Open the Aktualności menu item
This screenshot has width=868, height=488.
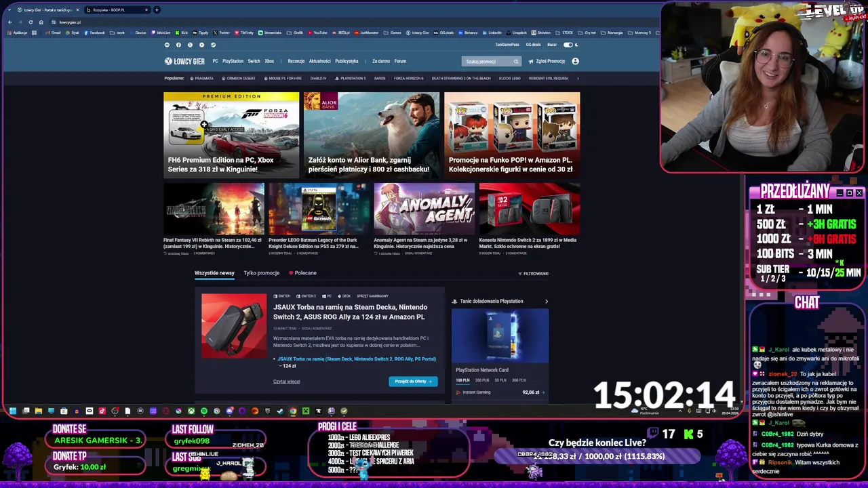click(319, 61)
